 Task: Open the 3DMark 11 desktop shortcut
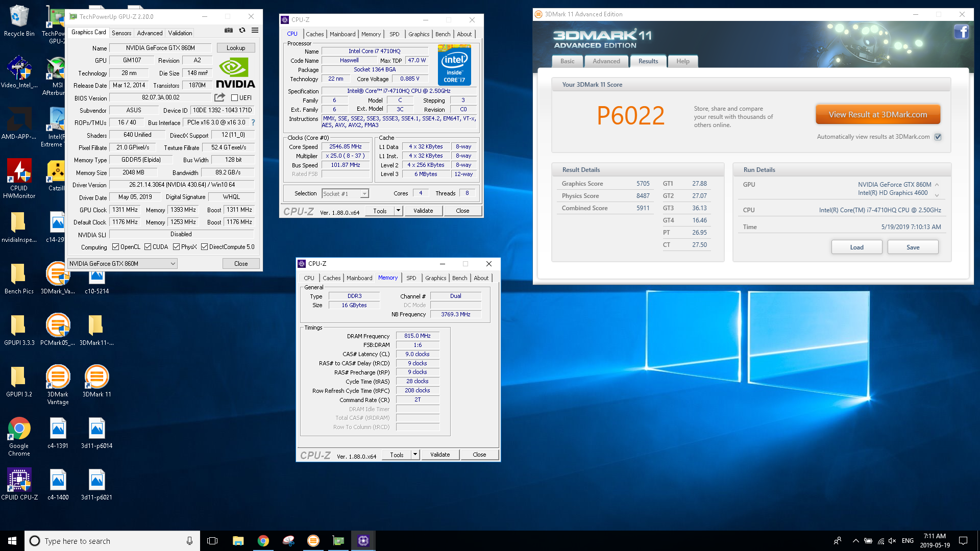click(96, 381)
